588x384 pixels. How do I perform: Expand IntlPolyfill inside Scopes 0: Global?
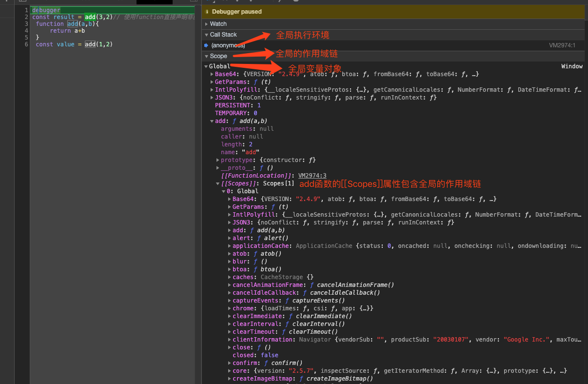point(230,215)
